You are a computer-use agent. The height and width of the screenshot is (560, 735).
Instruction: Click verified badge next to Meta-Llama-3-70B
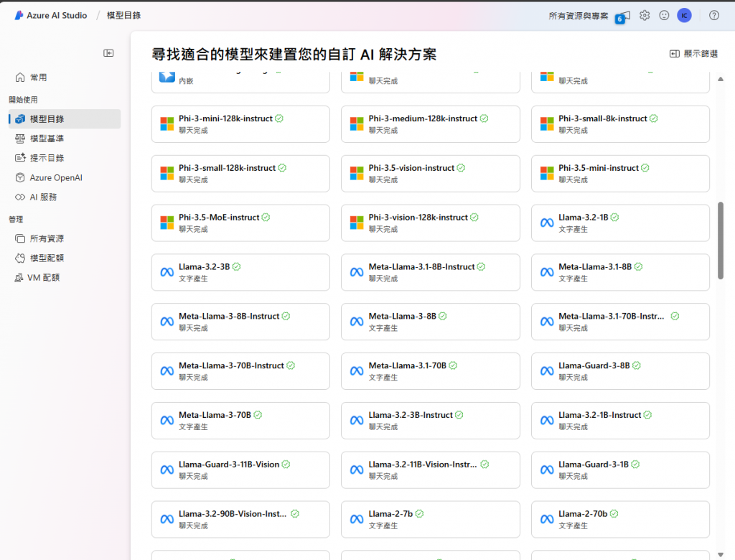(258, 415)
